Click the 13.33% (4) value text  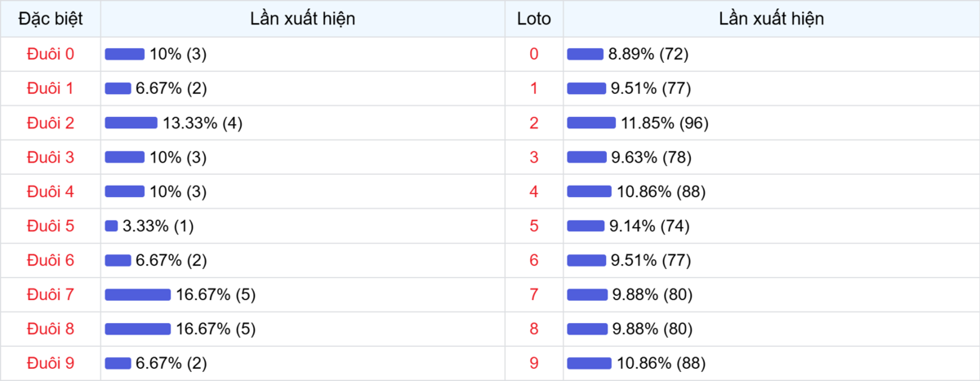point(203,123)
